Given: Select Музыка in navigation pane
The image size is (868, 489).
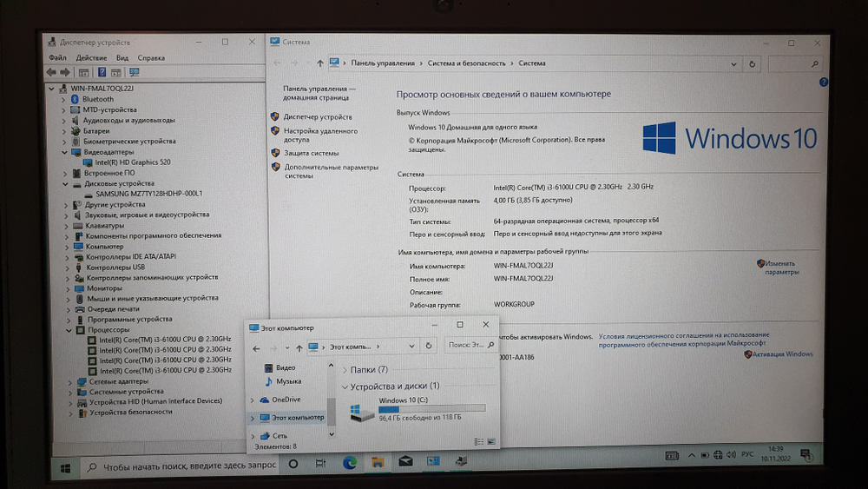Looking at the screenshot, I should click(288, 381).
